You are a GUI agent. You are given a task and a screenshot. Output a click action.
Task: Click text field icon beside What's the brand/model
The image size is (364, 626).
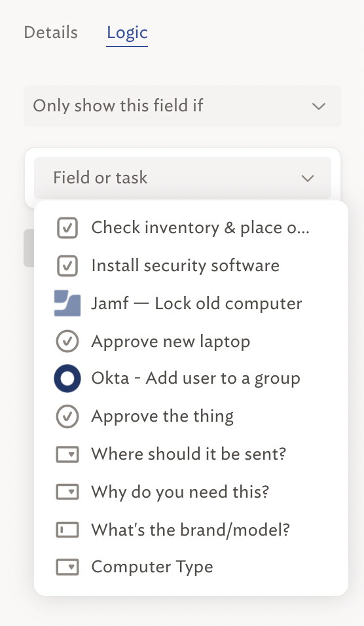pyautogui.click(x=67, y=530)
